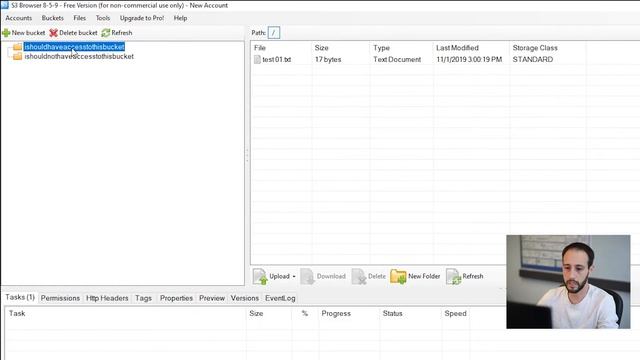640x360 pixels.
Task: Open the Upload dropdown arrow
Action: [x=294, y=277]
